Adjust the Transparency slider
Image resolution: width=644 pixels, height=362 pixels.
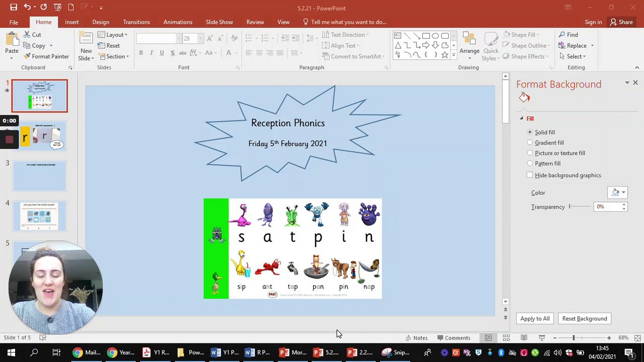point(580,207)
